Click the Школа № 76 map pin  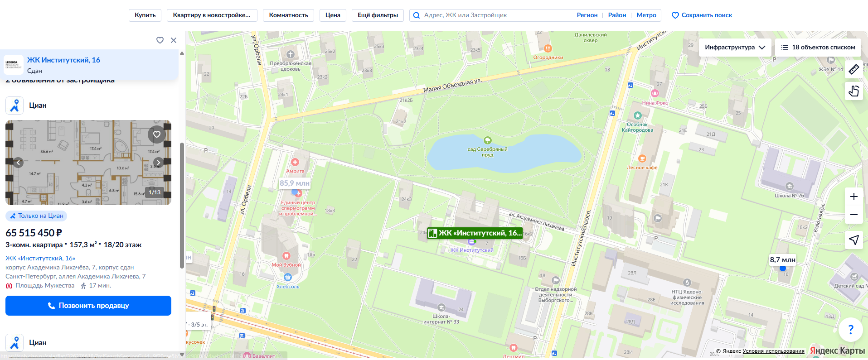click(x=789, y=187)
